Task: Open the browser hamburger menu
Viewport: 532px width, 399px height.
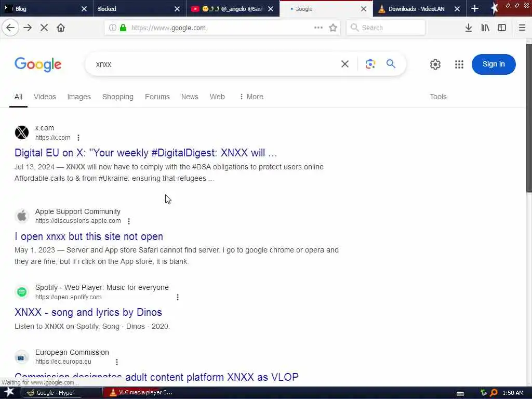Action: coord(522,28)
